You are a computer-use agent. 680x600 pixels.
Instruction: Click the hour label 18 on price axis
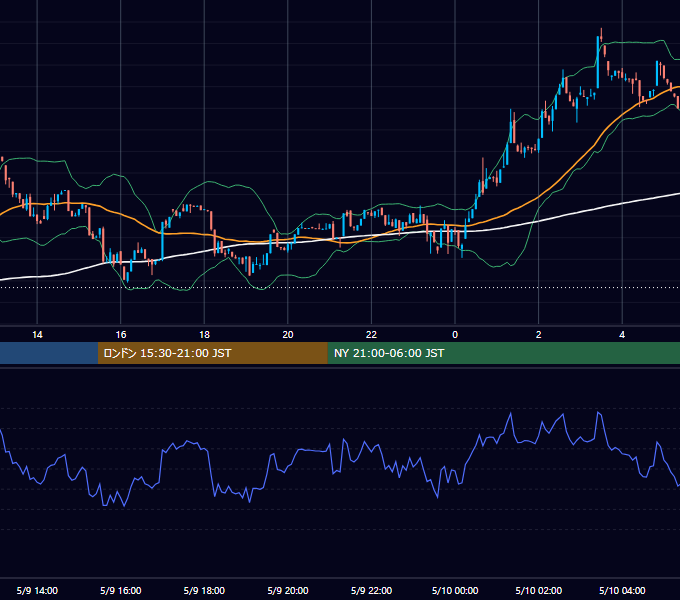click(x=204, y=334)
